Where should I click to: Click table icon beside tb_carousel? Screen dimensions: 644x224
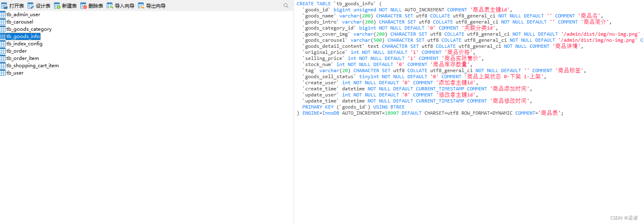coord(3,22)
